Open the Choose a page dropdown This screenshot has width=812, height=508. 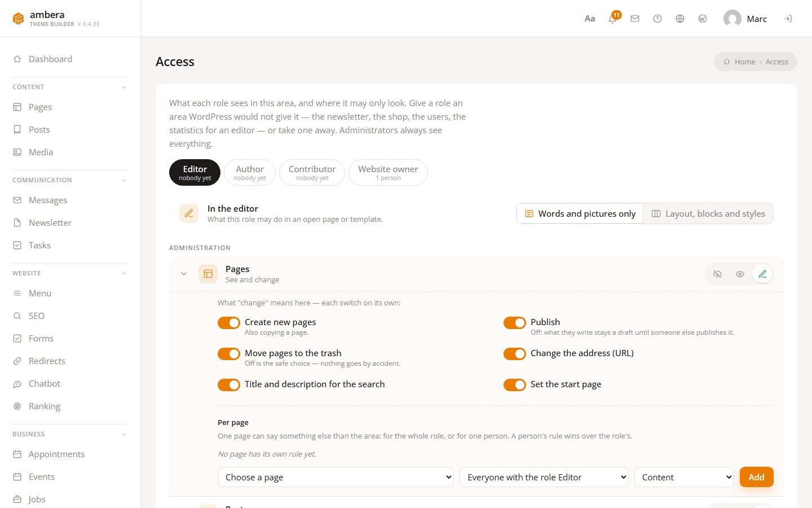336,477
